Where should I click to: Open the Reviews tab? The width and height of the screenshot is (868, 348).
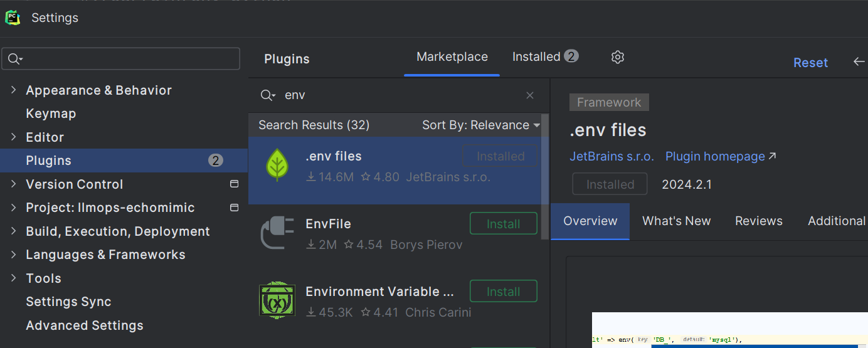coord(759,221)
